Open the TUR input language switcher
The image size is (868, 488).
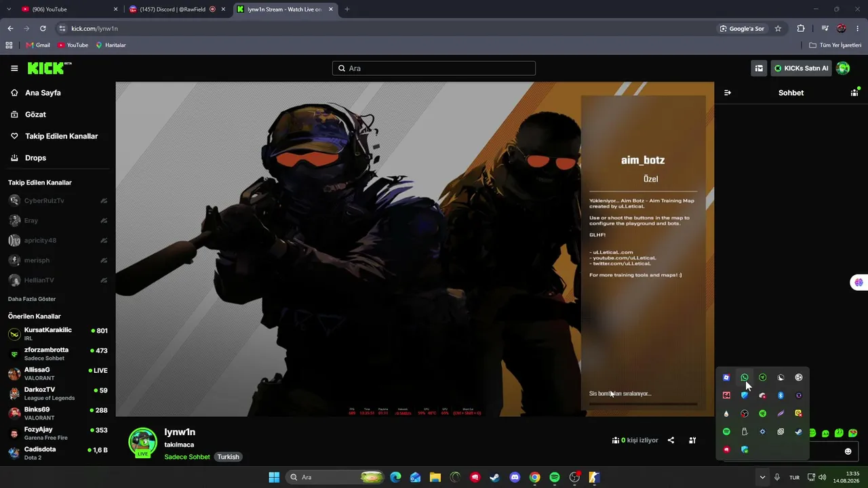(794, 477)
